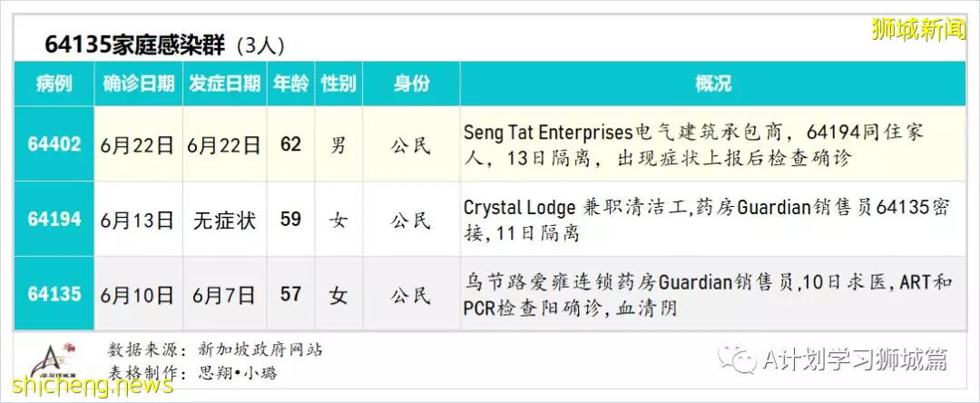Image resolution: width=980 pixels, height=403 pixels.
Task: Click the Crystal Lodge description text
Action: (x=707, y=220)
